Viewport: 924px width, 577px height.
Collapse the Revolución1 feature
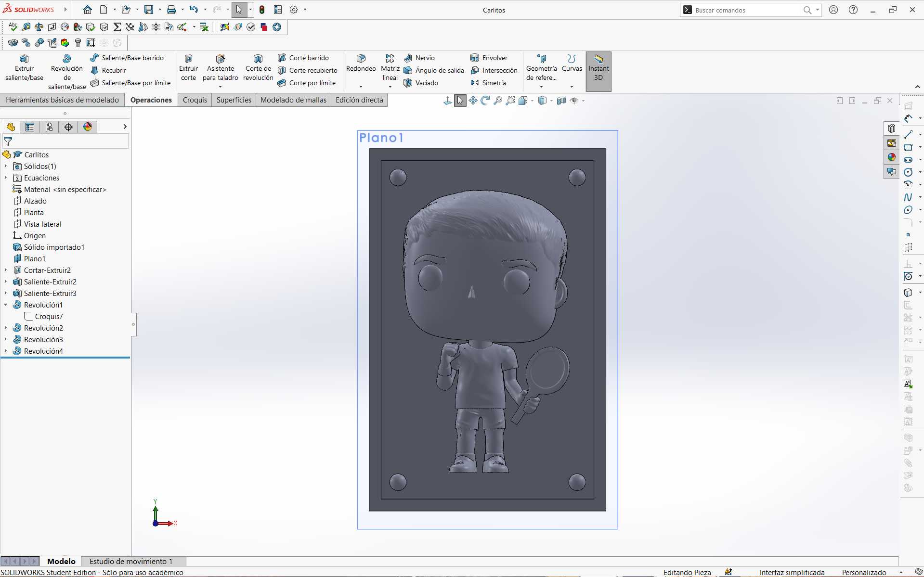[x=6, y=305]
